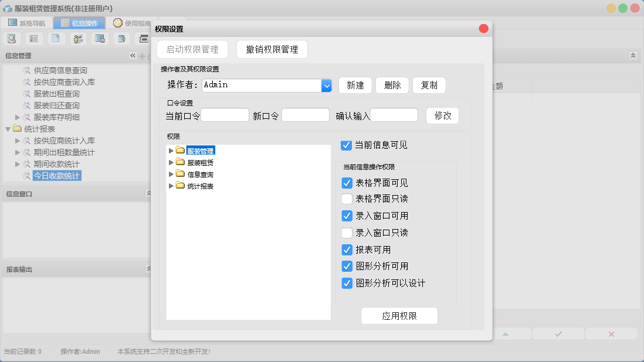The image size is (644, 362).
Task: Click the collapse chevron at top right panel
Action: 633,55
